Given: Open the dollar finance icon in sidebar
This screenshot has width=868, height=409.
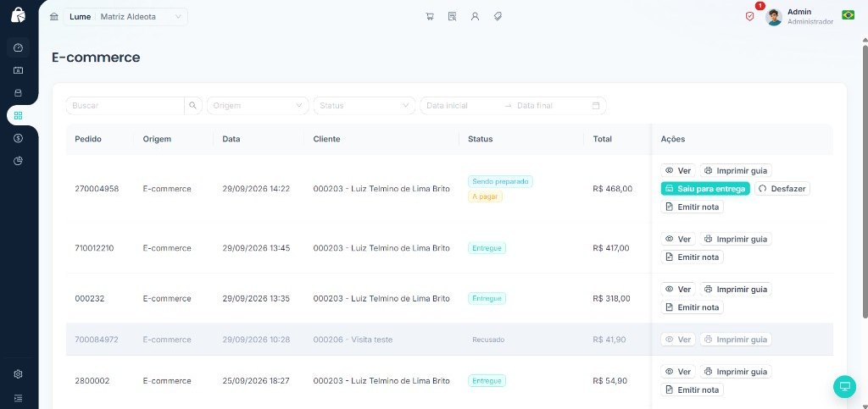Looking at the screenshot, I should click(19, 138).
